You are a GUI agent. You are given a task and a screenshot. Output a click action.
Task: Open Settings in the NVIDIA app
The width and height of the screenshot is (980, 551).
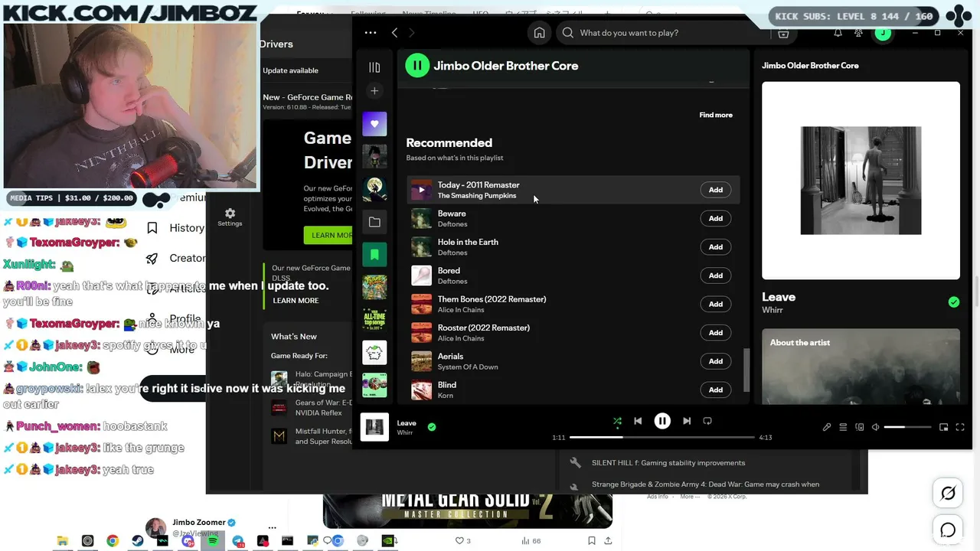click(x=230, y=217)
